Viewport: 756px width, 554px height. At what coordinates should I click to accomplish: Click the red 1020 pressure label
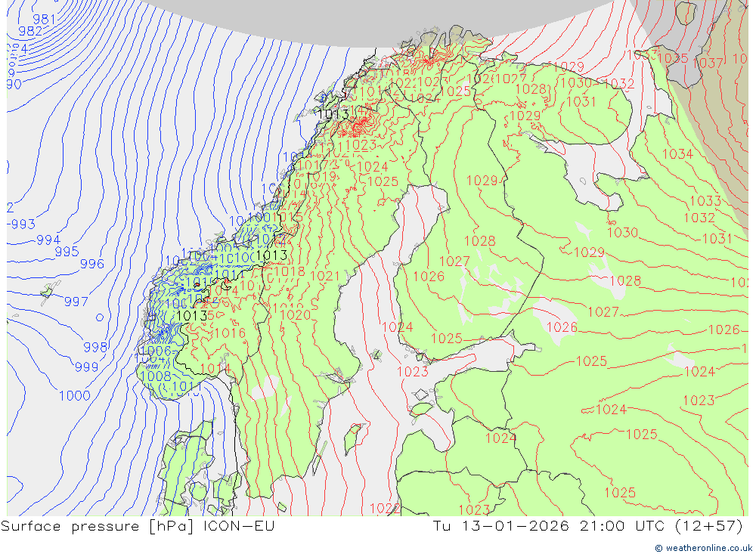tap(295, 315)
